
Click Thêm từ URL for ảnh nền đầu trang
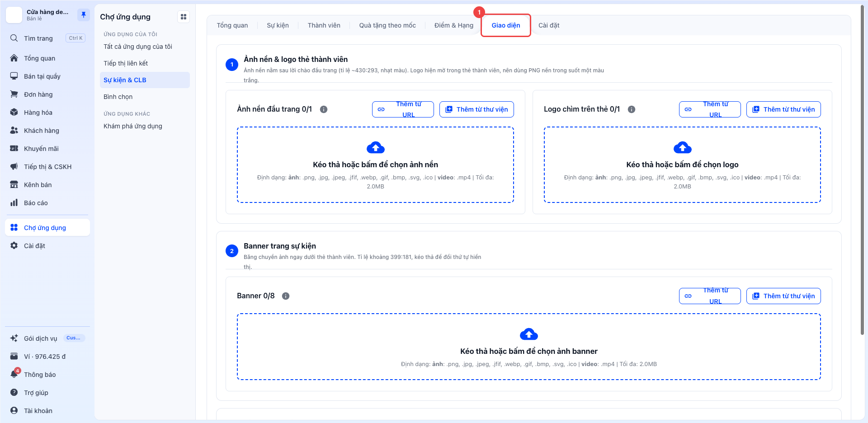point(403,109)
